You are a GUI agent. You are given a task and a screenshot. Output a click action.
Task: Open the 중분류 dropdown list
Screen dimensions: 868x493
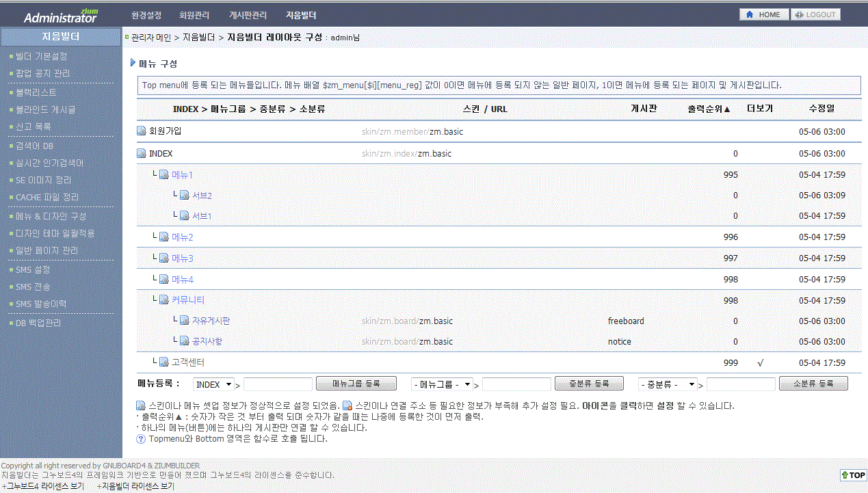pyautogui.click(x=668, y=384)
